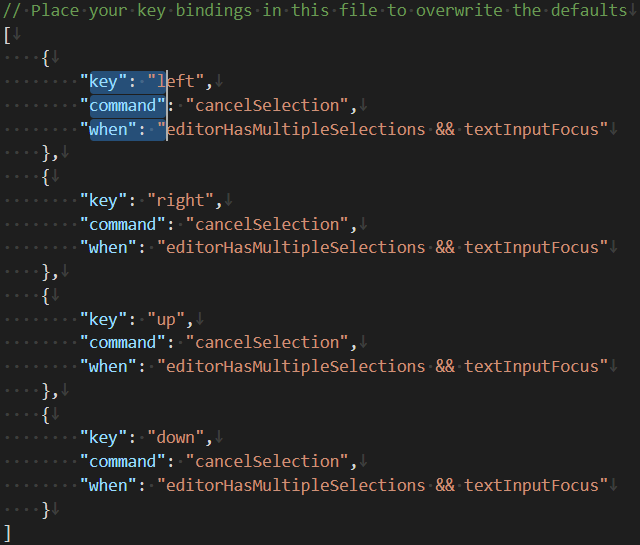Click "textInputFocus" in the up binding
Screen dimensions: 640x545
coord(531,366)
